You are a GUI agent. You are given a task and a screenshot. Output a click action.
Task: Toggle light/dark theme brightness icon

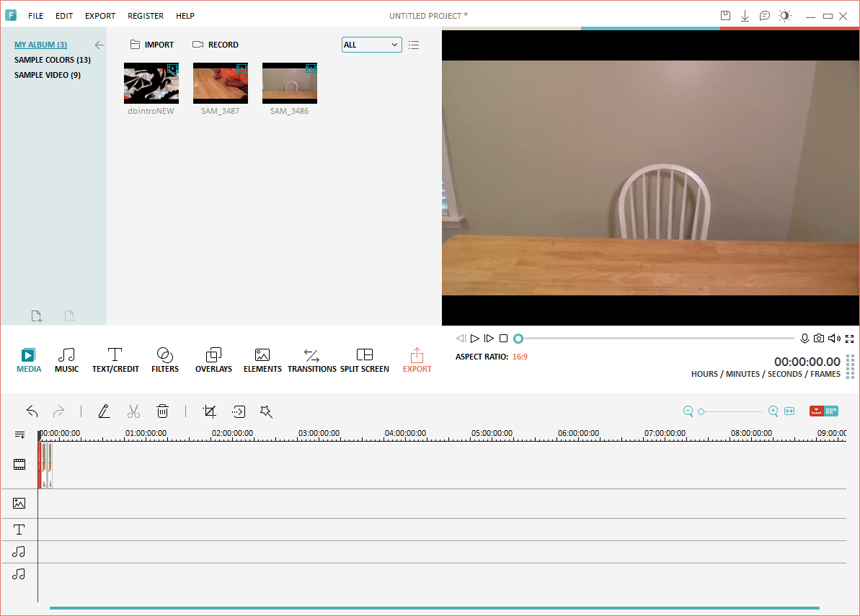coord(784,16)
